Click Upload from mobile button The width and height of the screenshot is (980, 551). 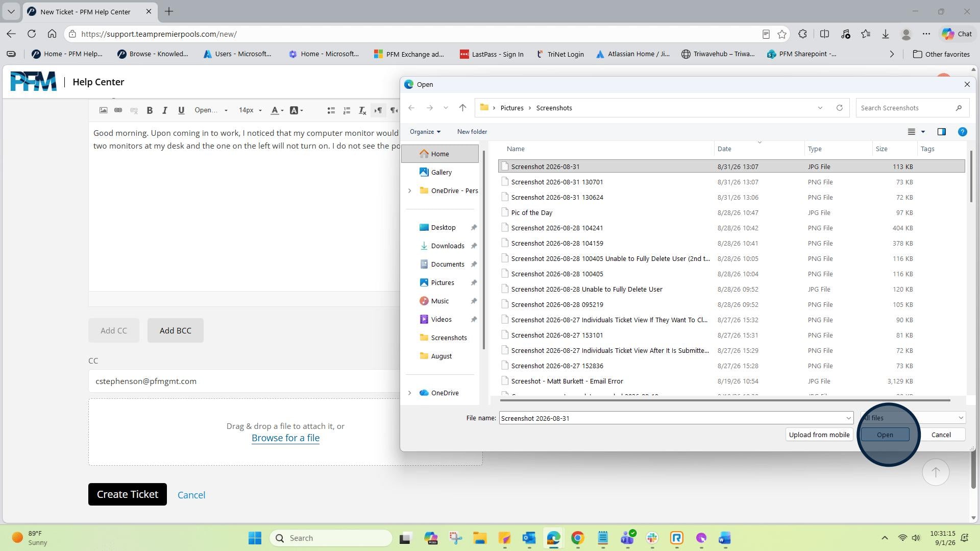(x=819, y=435)
